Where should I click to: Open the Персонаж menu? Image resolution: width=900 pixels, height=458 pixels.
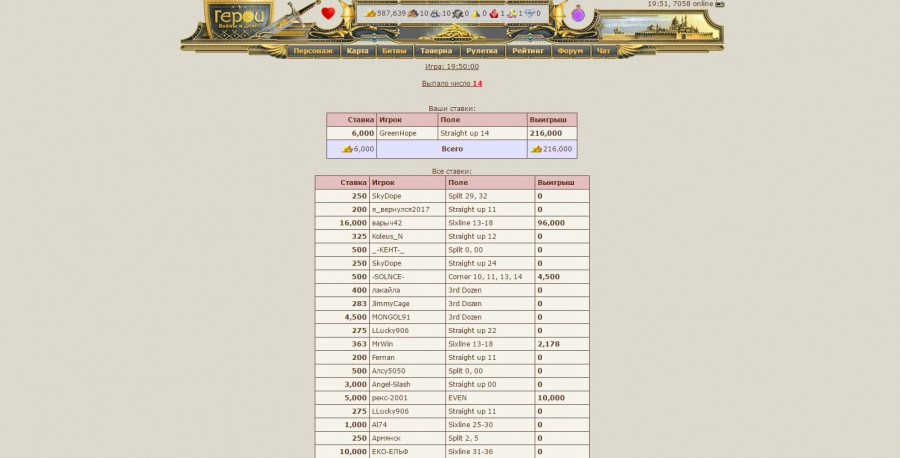313,51
